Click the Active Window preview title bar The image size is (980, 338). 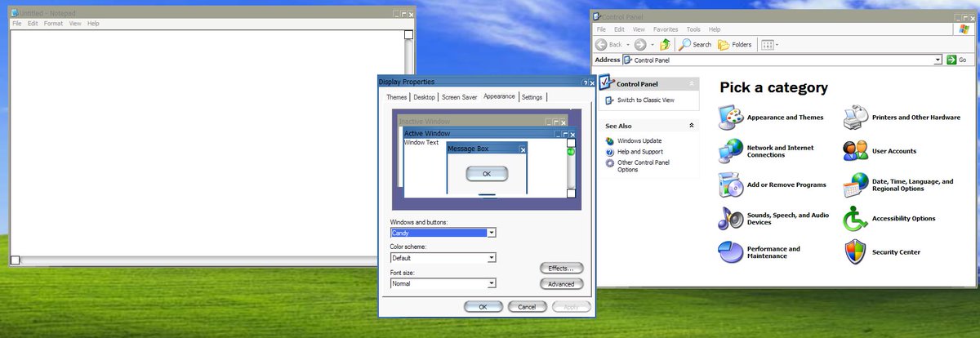click(x=488, y=133)
